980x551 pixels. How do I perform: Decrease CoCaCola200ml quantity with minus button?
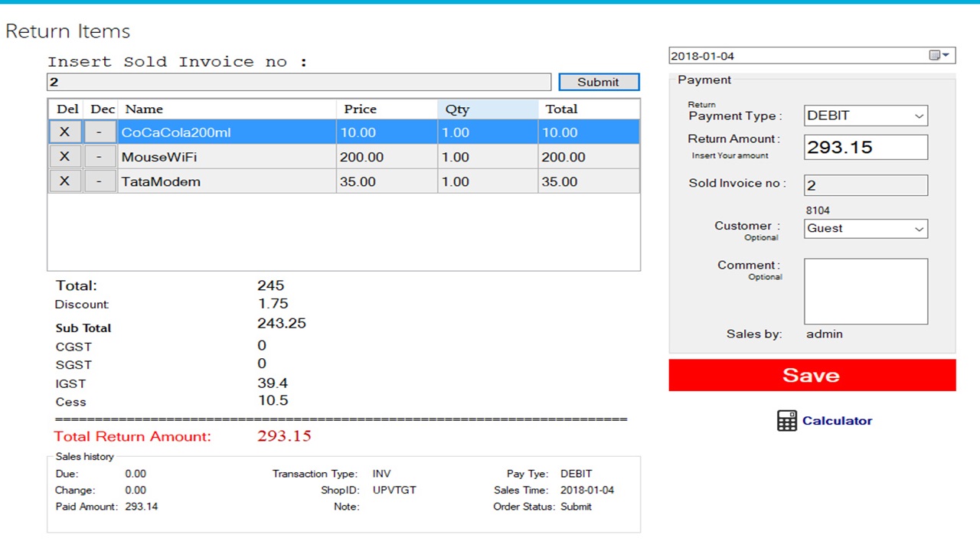click(100, 132)
